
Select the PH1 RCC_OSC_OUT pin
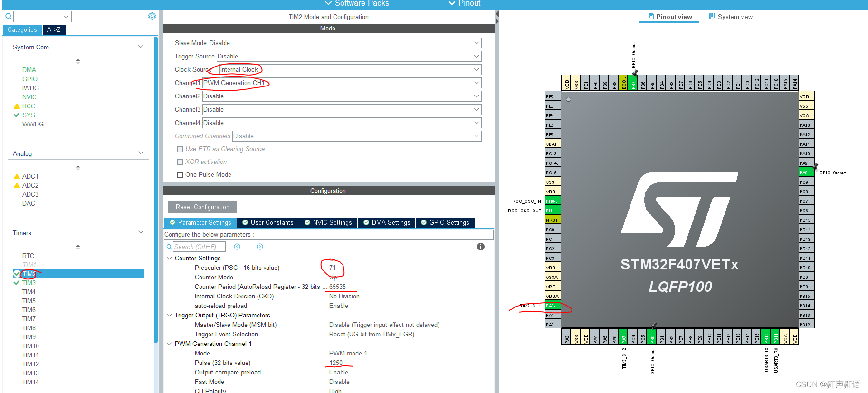pyautogui.click(x=553, y=211)
